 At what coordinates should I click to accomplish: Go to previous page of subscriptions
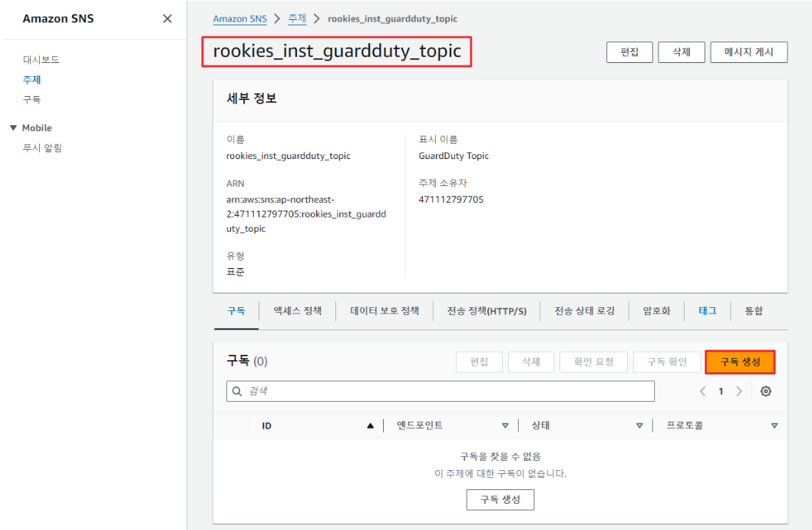tap(702, 391)
